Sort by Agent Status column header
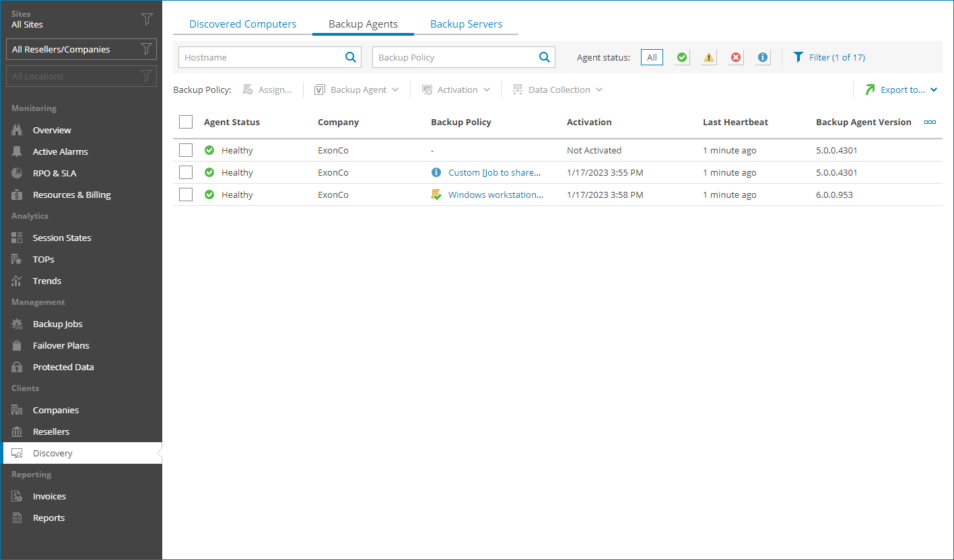The image size is (954, 560). [x=232, y=122]
